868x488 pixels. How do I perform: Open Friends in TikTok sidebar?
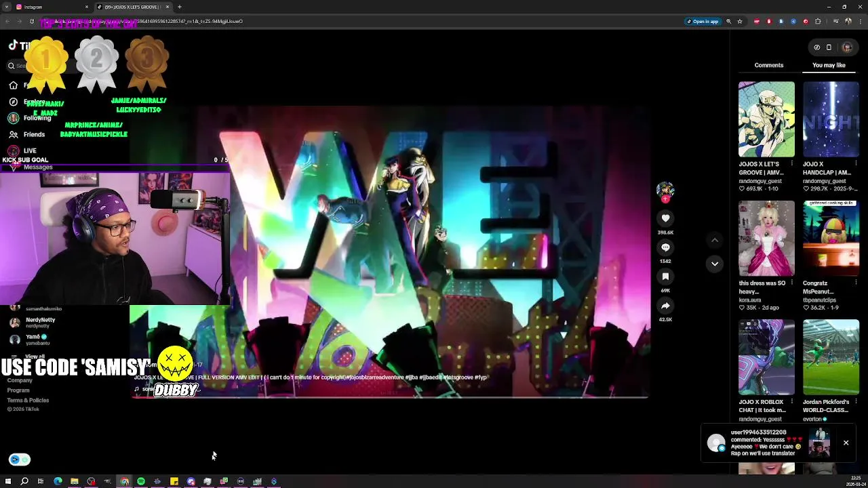click(27, 134)
